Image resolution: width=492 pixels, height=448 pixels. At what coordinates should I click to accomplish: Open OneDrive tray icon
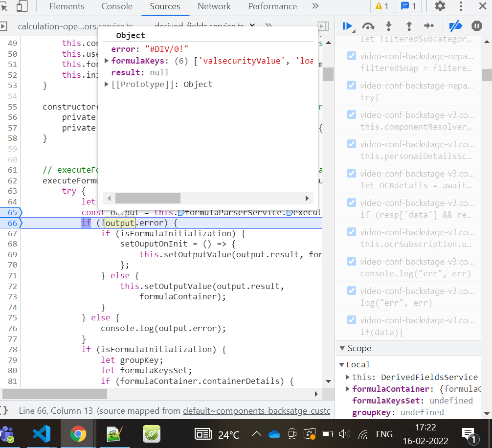[274, 434]
